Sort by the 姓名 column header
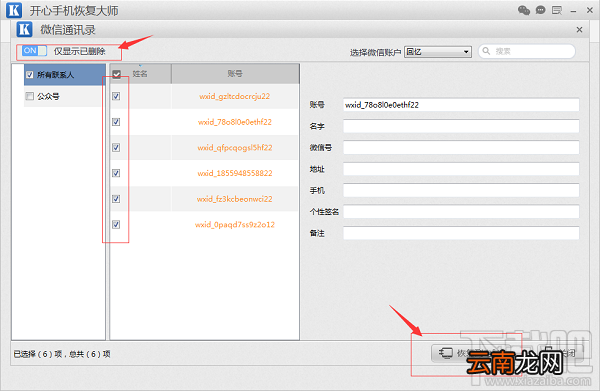The width and height of the screenshot is (600, 391). point(140,73)
